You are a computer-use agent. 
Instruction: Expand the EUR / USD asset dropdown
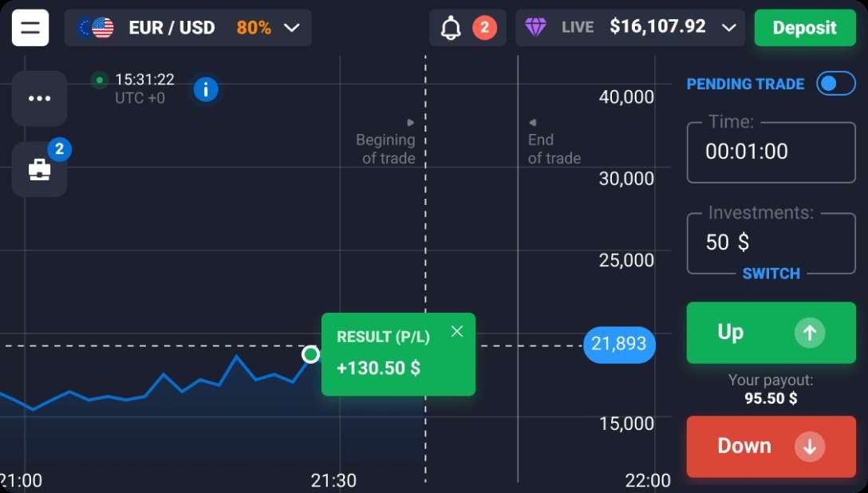(292, 28)
